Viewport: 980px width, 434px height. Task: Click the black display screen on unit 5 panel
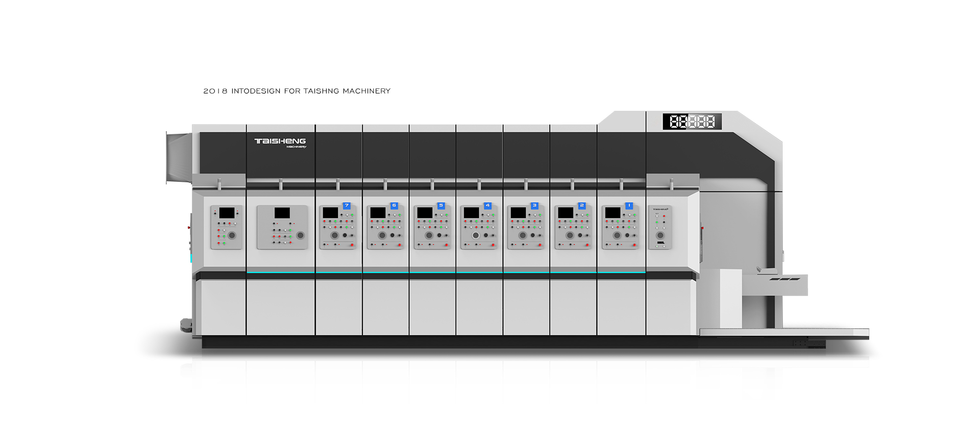pos(425,212)
